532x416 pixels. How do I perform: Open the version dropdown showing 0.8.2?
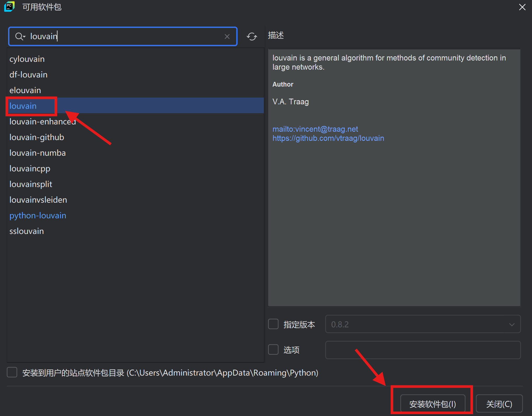(511, 324)
